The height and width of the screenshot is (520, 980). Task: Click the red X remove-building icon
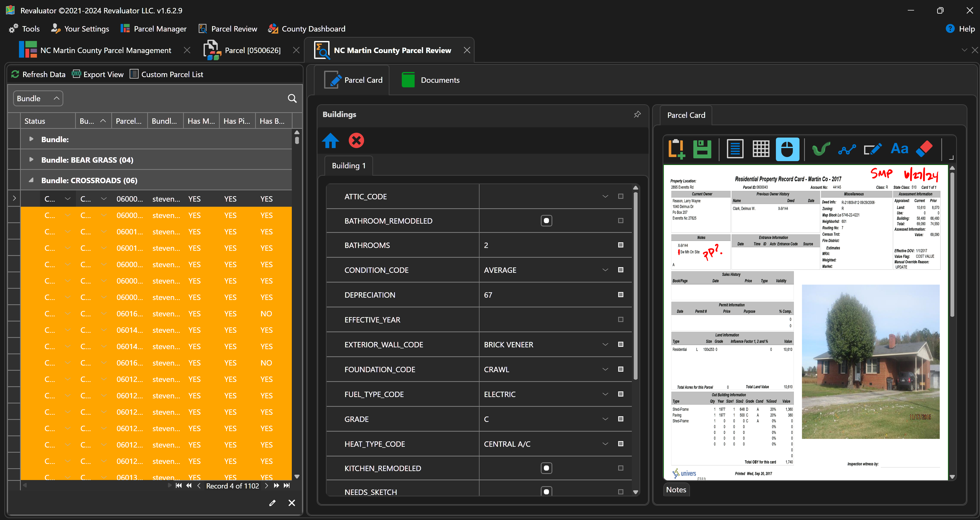356,140
